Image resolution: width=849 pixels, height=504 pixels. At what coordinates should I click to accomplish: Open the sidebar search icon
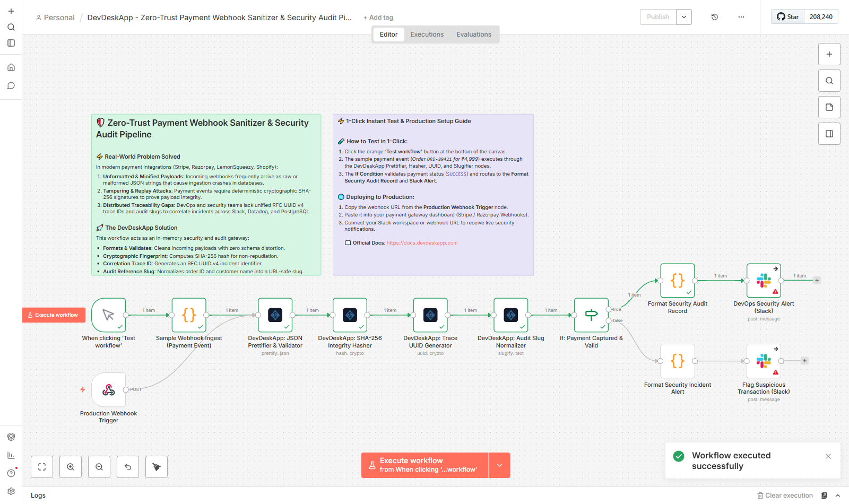point(11,27)
